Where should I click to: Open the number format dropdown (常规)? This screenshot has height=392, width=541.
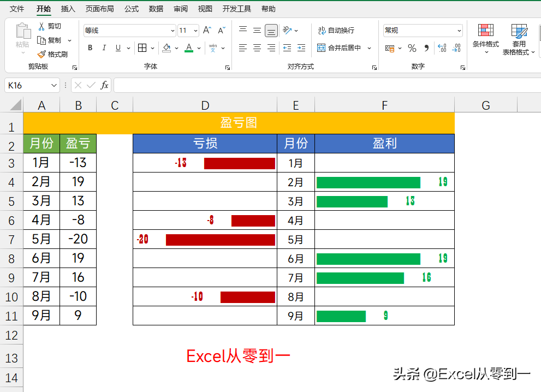point(459,31)
